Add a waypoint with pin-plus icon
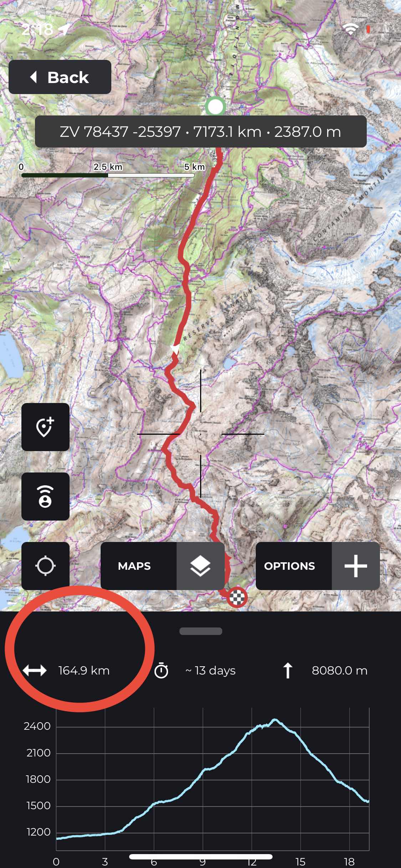The height and width of the screenshot is (868, 401). pyautogui.click(x=45, y=427)
